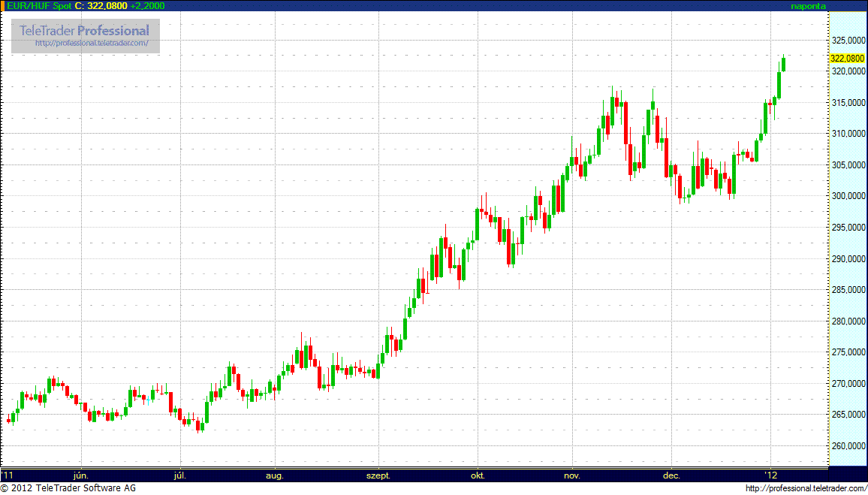Select the highlighted 322,0800 current price tag

pyautogui.click(x=848, y=58)
